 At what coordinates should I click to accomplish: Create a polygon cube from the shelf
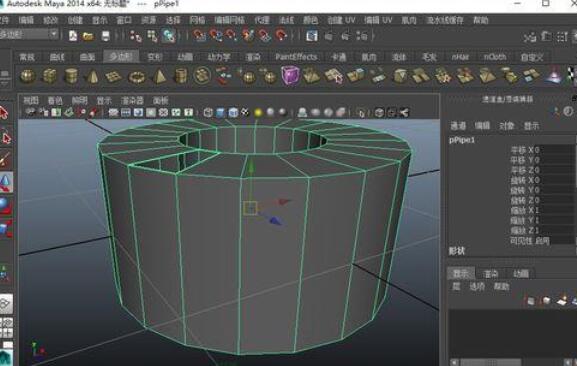(x=49, y=76)
